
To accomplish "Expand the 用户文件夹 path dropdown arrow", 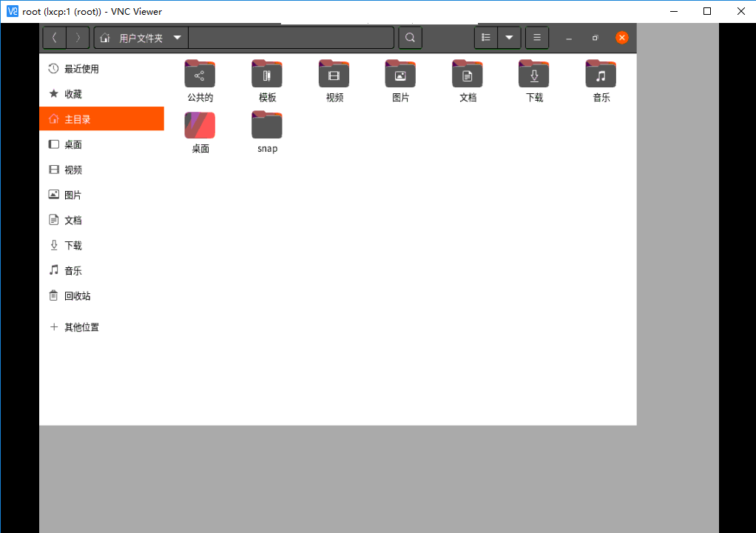I will [x=178, y=38].
